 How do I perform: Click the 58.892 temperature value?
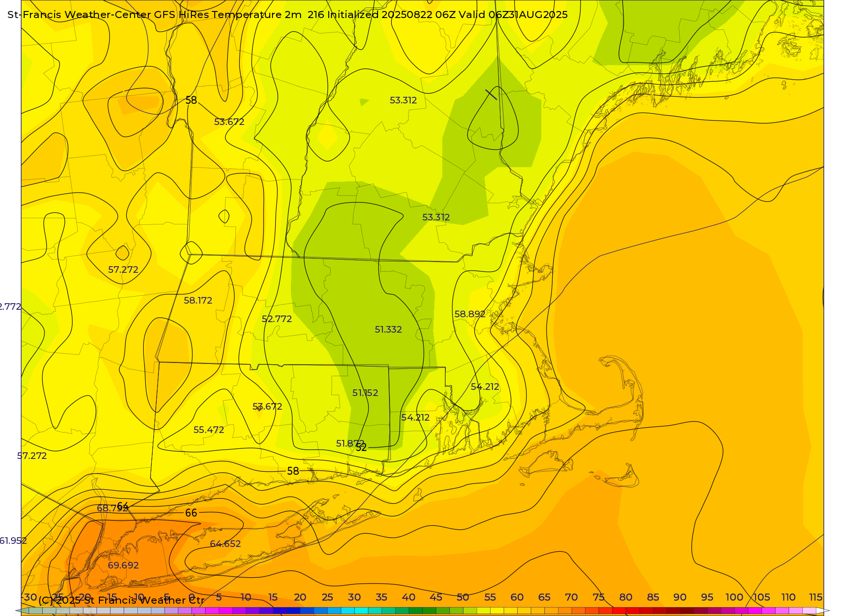(x=470, y=314)
